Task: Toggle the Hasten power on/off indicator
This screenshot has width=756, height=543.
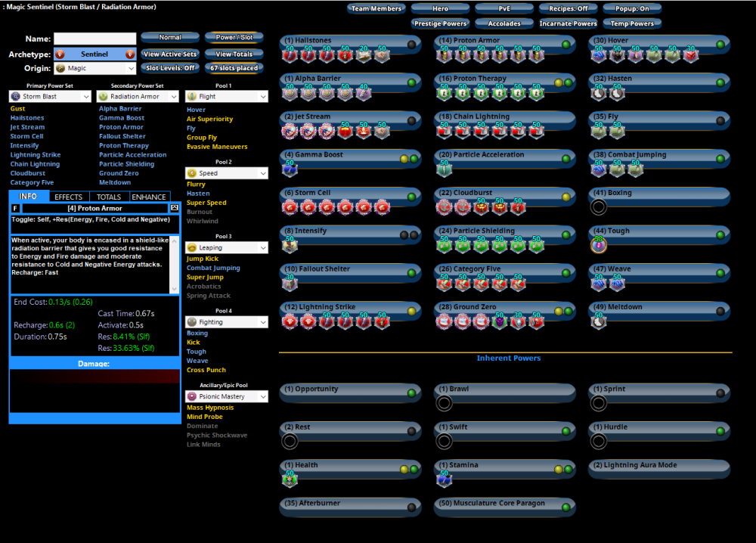Action: [720, 83]
